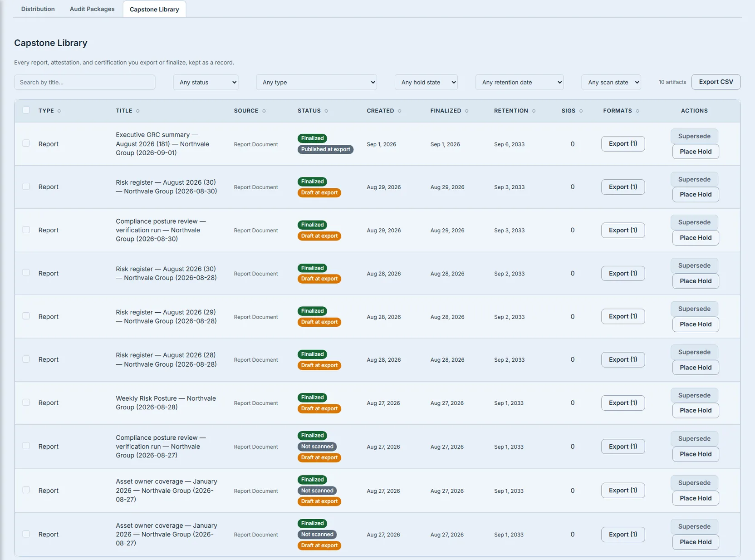The width and height of the screenshot is (755, 560).
Task: Open the Audit Packages tab
Action: click(x=92, y=9)
